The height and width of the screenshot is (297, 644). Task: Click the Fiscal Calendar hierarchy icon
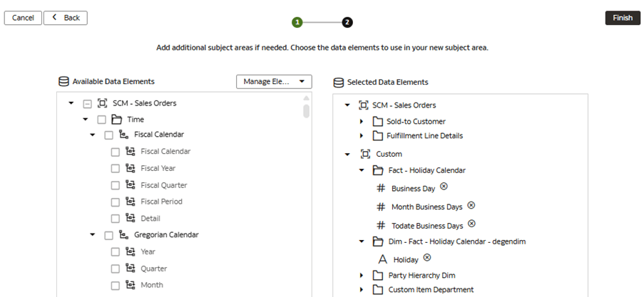(x=124, y=135)
